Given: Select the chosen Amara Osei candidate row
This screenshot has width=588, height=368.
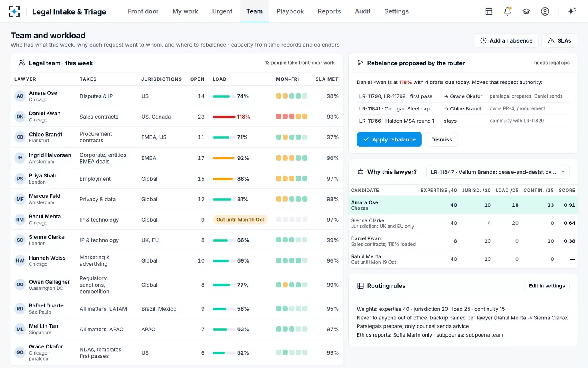Looking at the screenshot, I should point(463,205).
